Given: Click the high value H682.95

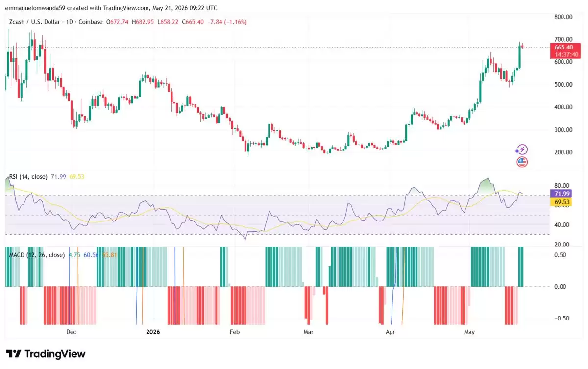Looking at the screenshot, I should coord(144,22).
